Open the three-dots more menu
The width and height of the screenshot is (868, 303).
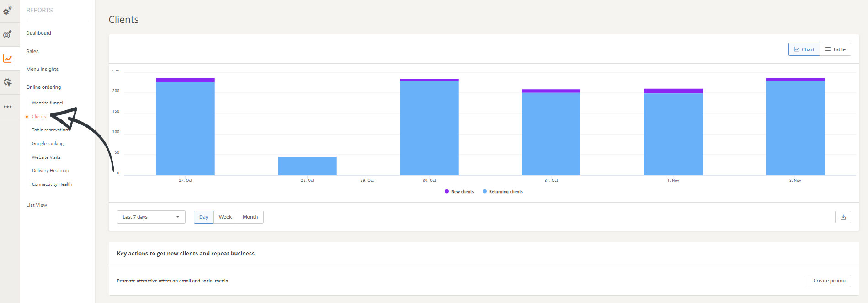tap(8, 107)
